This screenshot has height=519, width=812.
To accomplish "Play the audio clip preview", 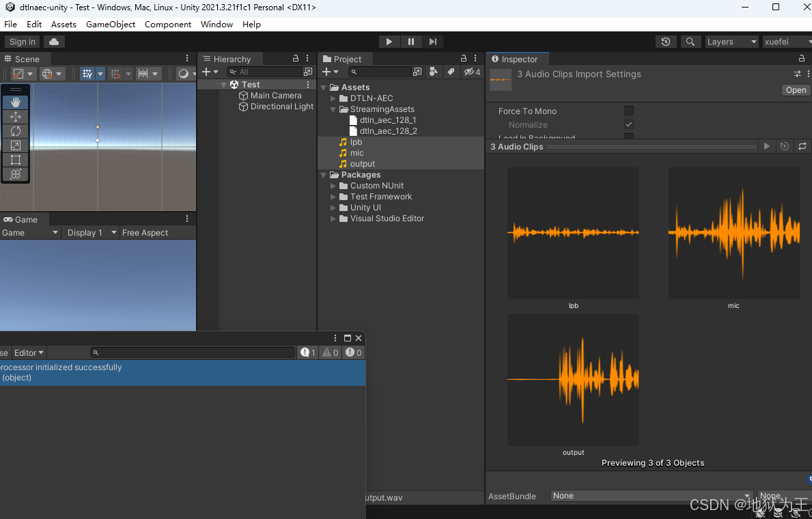I will coord(767,147).
